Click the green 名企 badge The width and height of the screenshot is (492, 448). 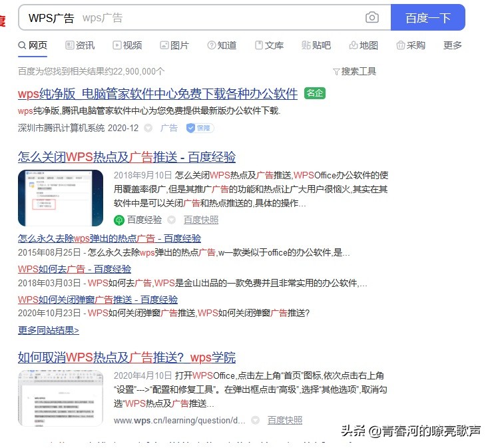[315, 93]
